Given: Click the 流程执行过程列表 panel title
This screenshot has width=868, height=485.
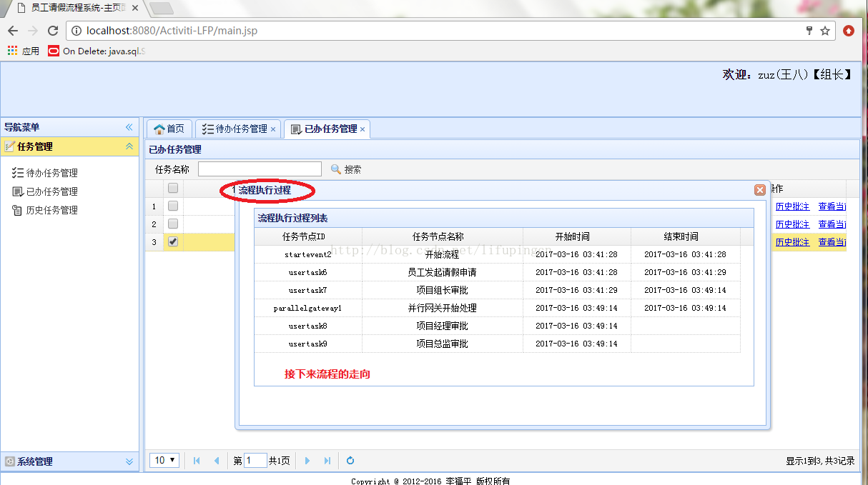Looking at the screenshot, I should [x=293, y=218].
